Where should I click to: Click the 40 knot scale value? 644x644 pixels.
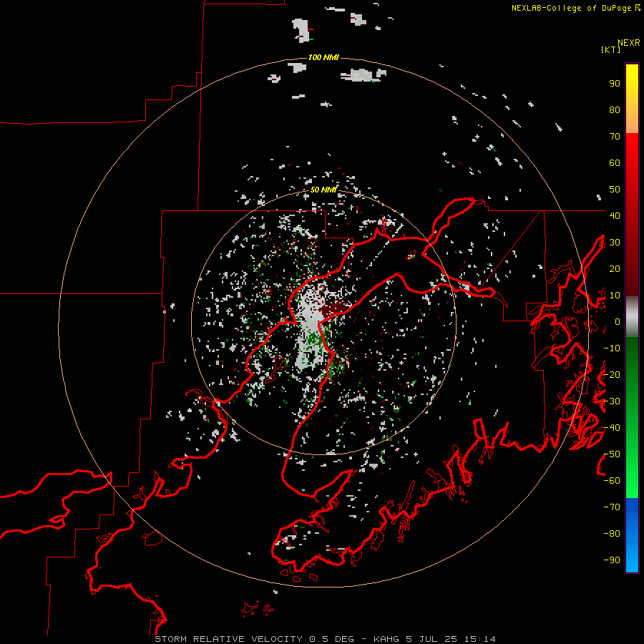615,215
